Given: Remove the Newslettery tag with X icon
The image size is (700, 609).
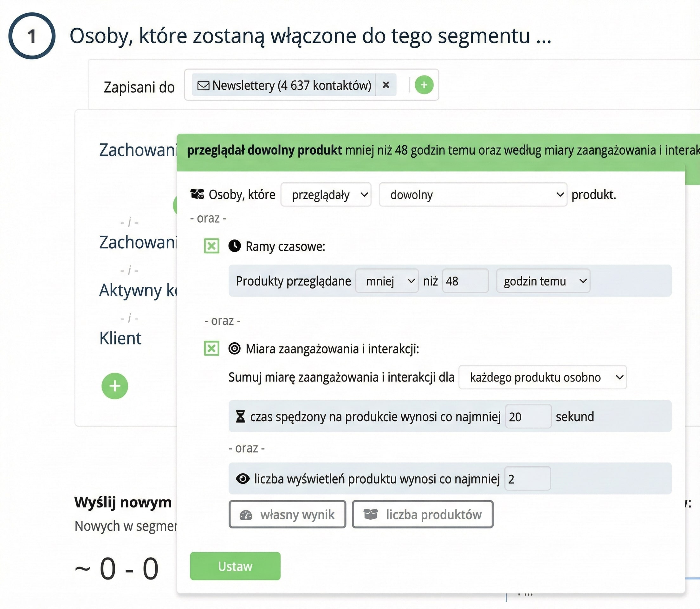Looking at the screenshot, I should coord(386,85).
